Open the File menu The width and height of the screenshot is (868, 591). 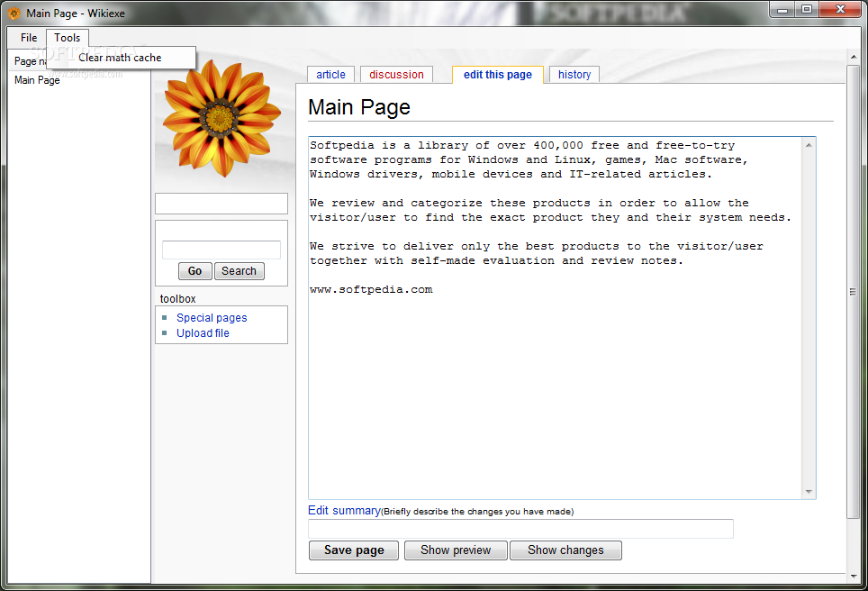pos(29,38)
